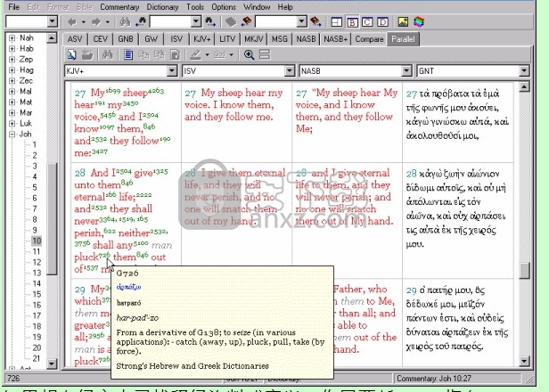Click the Forward navigation arrow
549x392 pixels.
[x=95, y=22]
